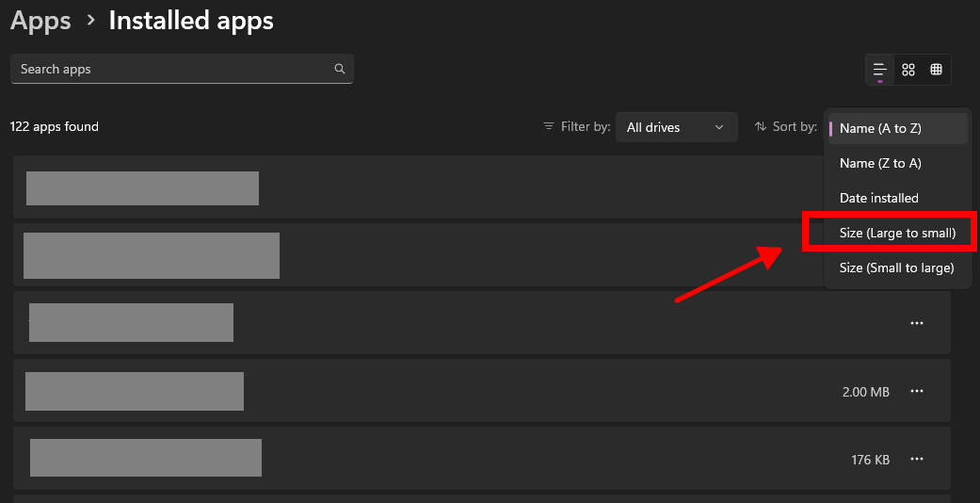
Task: Sort by Size (Small to large)
Action: [896, 268]
